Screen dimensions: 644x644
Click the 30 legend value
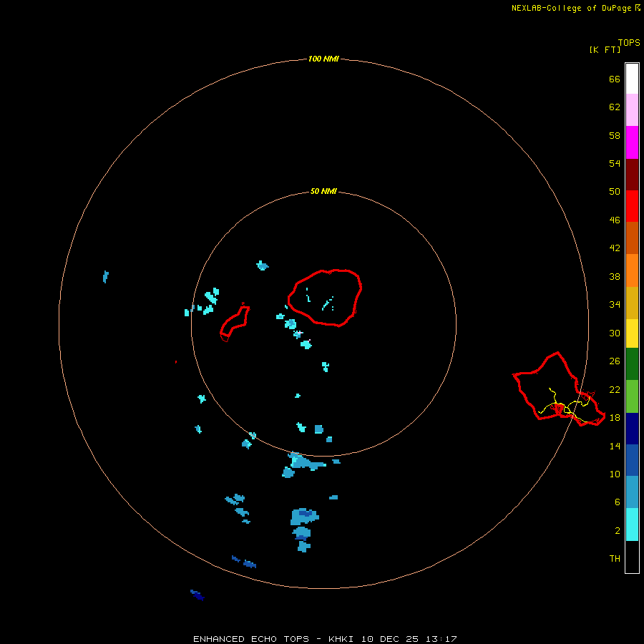pos(615,333)
